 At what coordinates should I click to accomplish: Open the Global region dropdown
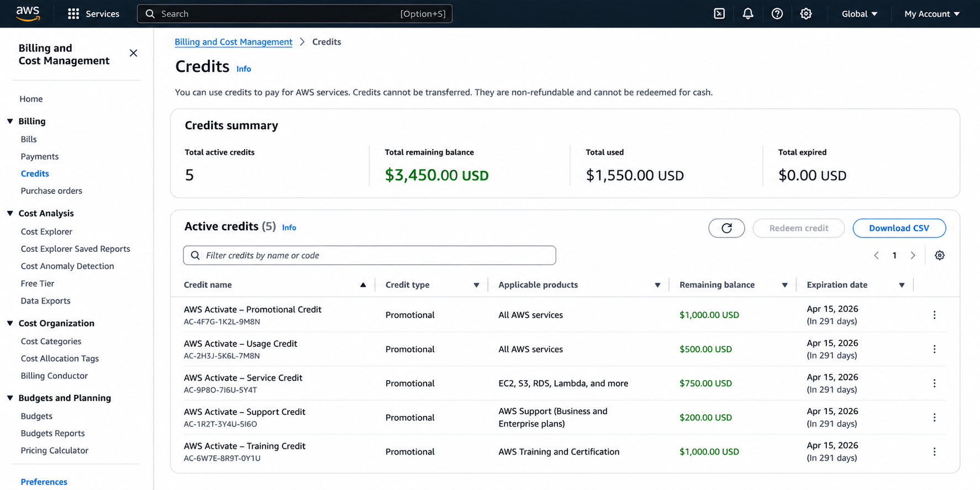click(x=859, y=14)
